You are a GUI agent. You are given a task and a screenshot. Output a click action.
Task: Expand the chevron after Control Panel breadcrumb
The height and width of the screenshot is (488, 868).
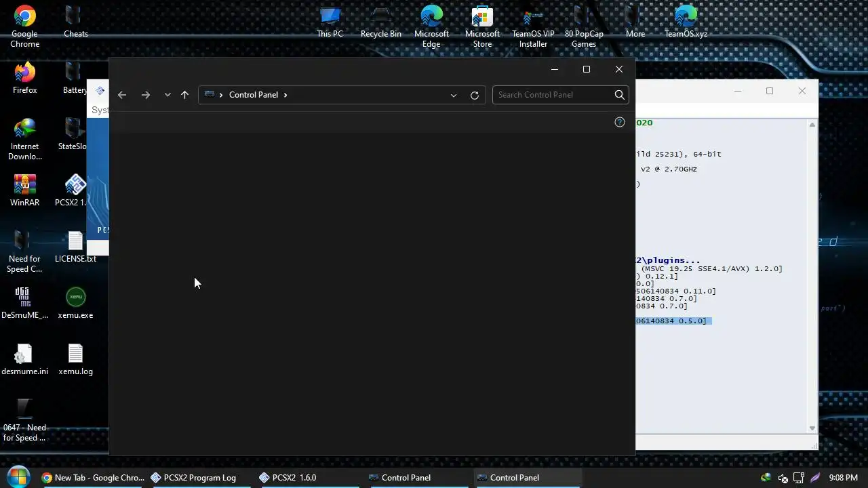pyautogui.click(x=285, y=95)
